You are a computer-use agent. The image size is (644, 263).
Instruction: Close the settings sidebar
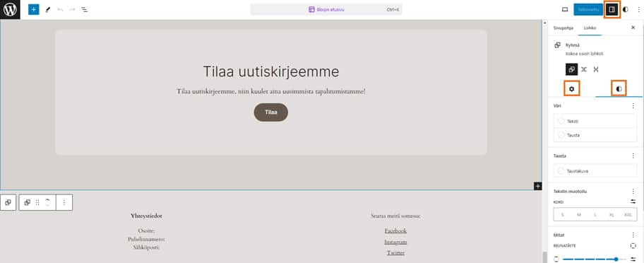pos(633,28)
